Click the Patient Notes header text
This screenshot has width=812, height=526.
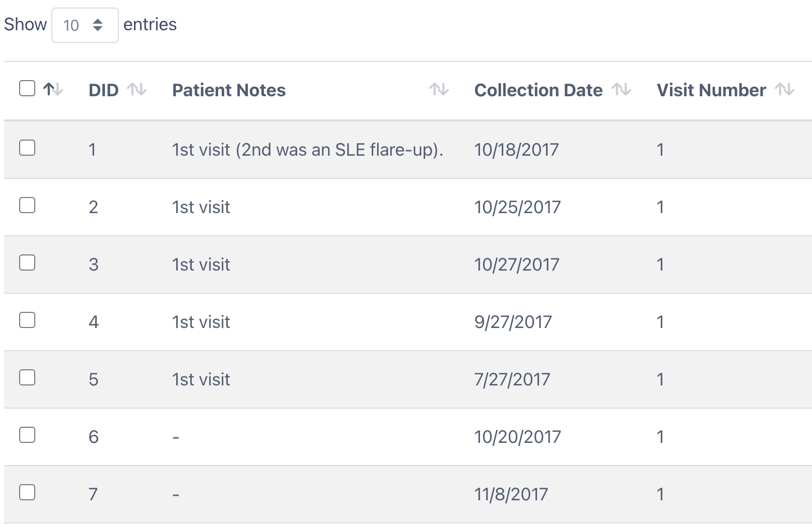[x=229, y=90]
